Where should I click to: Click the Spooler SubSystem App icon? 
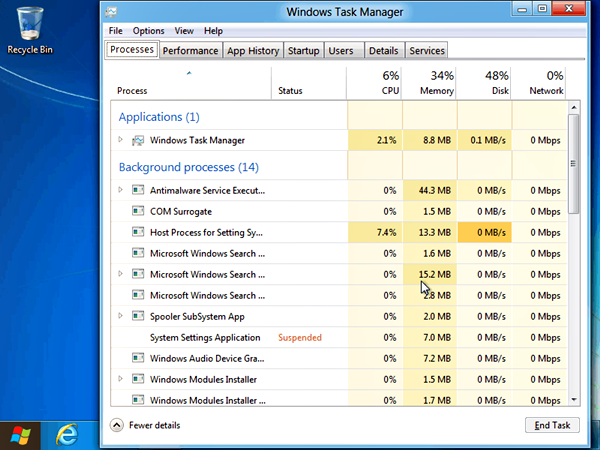coord(138,316)
